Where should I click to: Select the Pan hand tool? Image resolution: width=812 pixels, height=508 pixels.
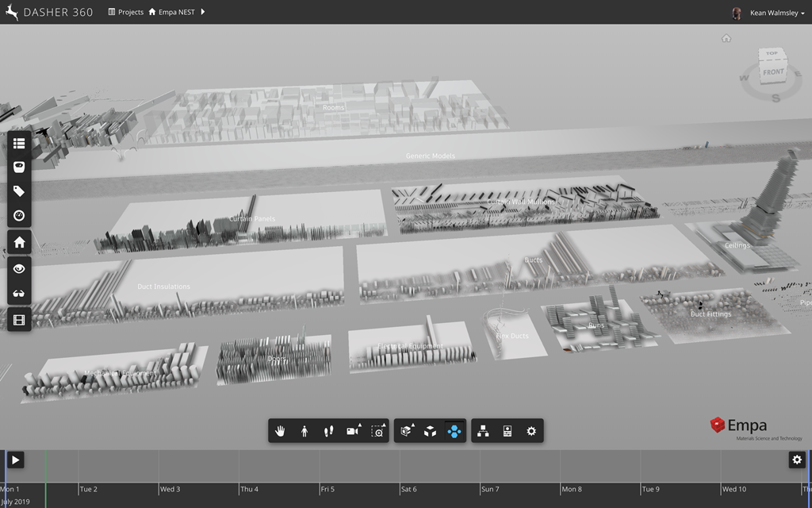click(x=280, y=431)
